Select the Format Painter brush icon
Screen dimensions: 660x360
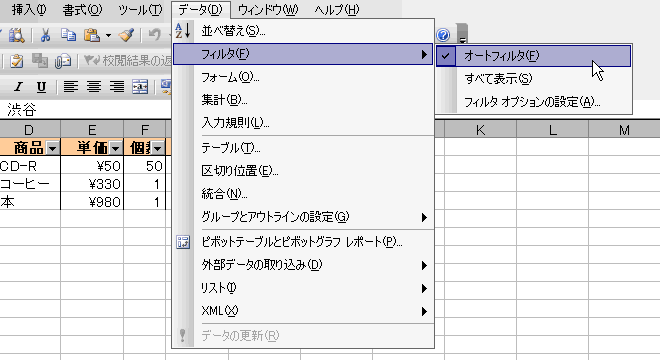coord(126,35)
